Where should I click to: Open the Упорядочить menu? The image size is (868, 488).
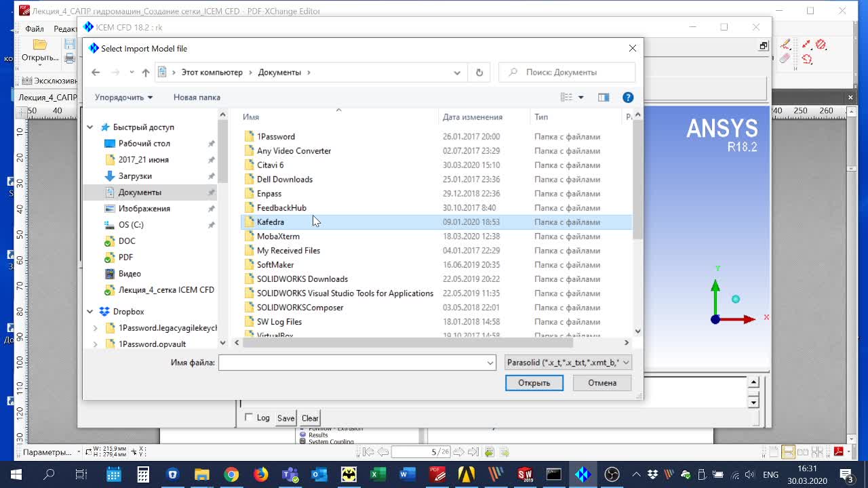pos(123,98)
